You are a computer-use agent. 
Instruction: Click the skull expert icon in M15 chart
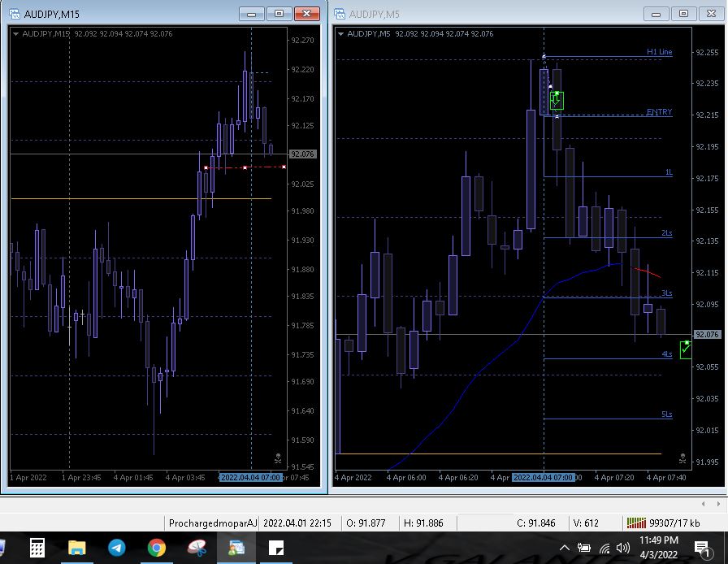coord(278,459)
